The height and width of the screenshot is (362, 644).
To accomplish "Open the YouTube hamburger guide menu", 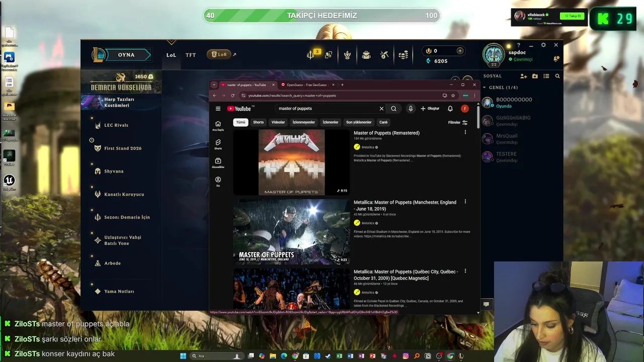I will pyautogui.click(x=218, y=109).
